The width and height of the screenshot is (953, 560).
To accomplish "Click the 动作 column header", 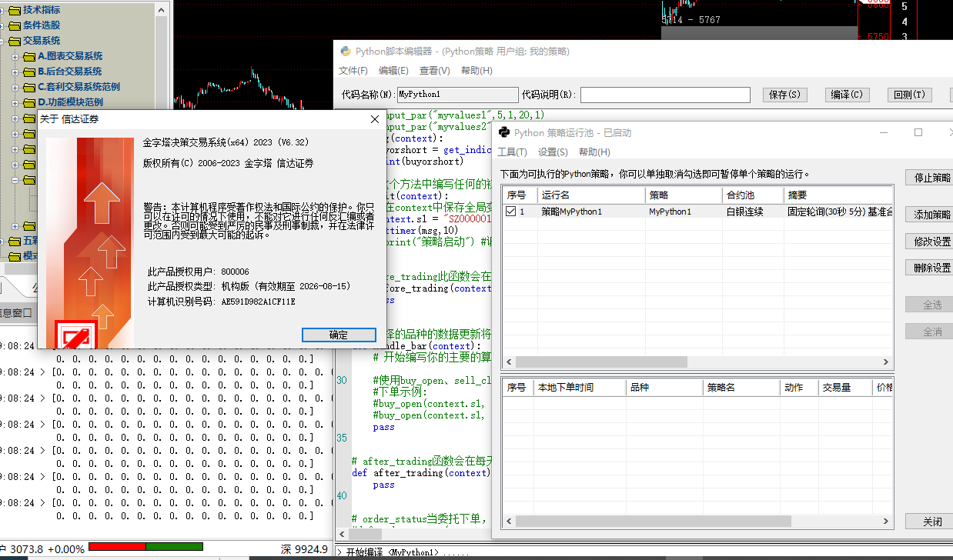I will point(800,388).
